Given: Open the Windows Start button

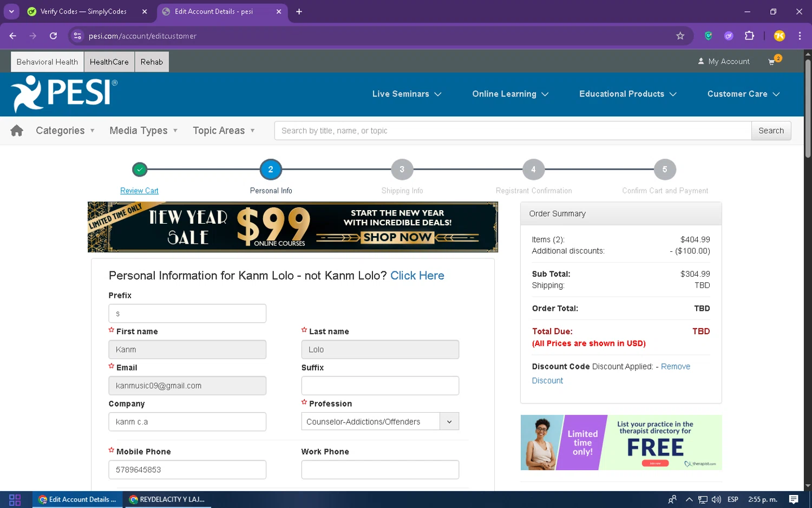Looking at the screenshot, I should (x=15, y=499).
